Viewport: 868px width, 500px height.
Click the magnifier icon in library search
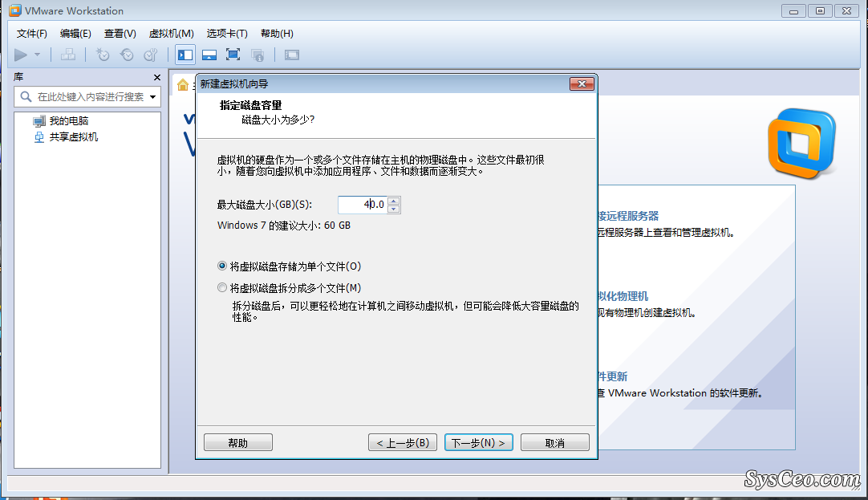[26, 97]
